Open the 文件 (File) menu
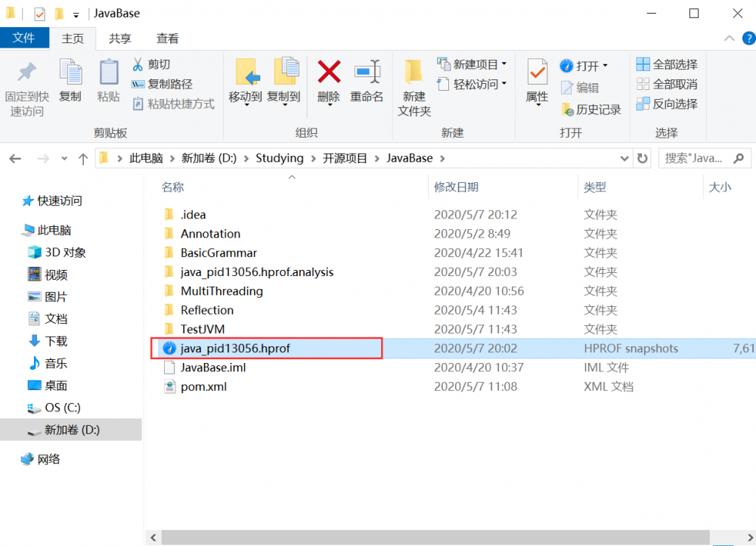Viewport: 756px width, 546px height. (x=24, y=37)
